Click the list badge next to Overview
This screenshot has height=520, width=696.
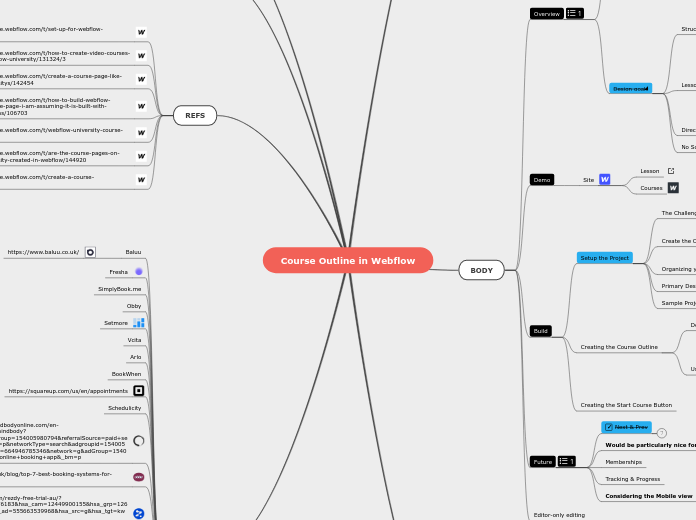click(574, 13)
